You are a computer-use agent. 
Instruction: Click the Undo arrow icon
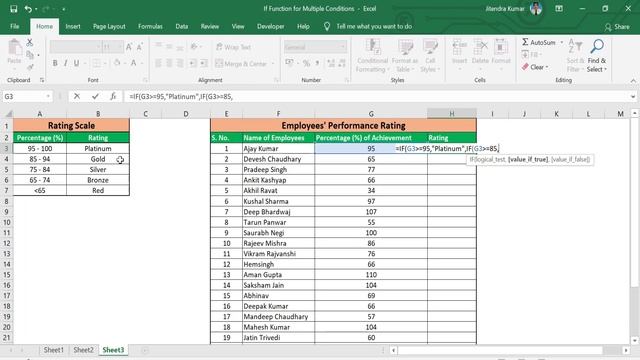(28, 9)
